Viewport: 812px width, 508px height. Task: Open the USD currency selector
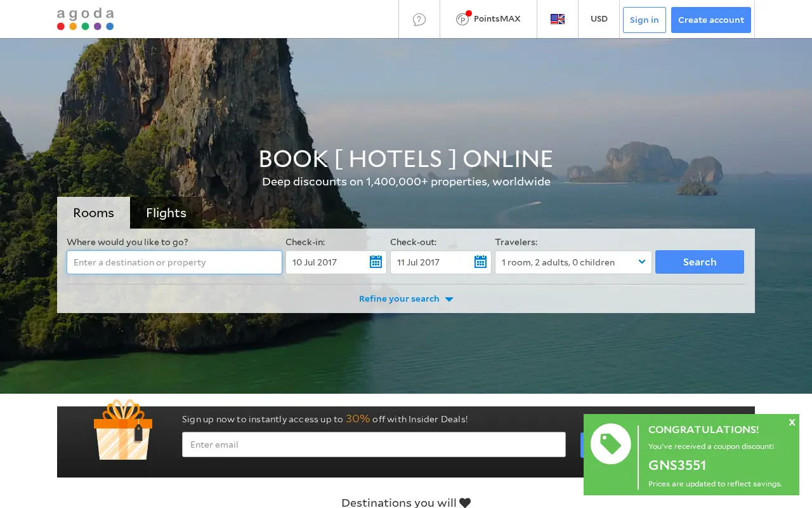click(x=599, y=19)
